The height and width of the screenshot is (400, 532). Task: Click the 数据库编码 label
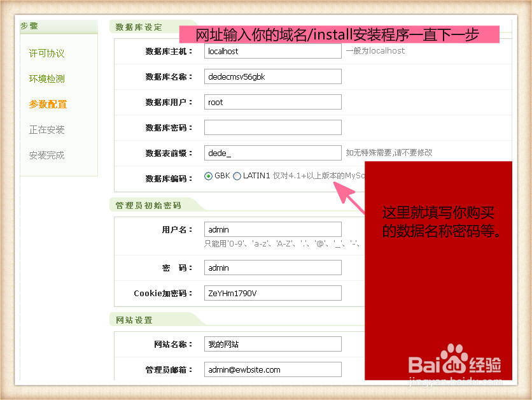coord(169,178)
